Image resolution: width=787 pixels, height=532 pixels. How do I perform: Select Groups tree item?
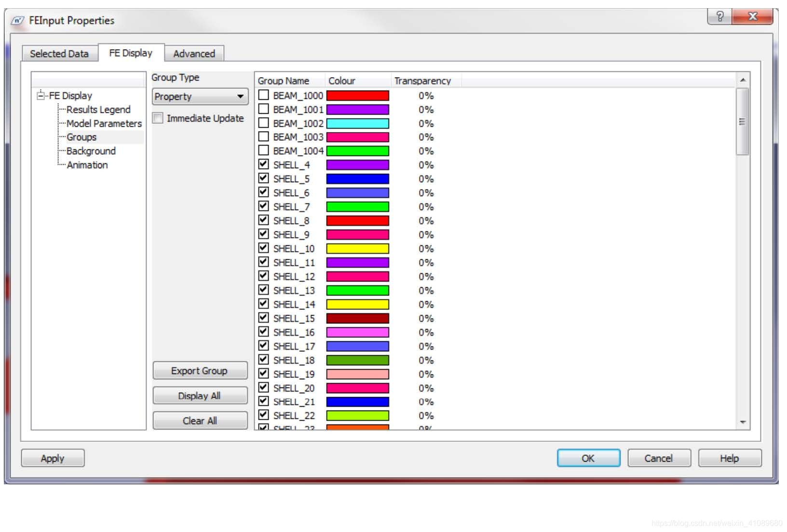coord(81,137)
